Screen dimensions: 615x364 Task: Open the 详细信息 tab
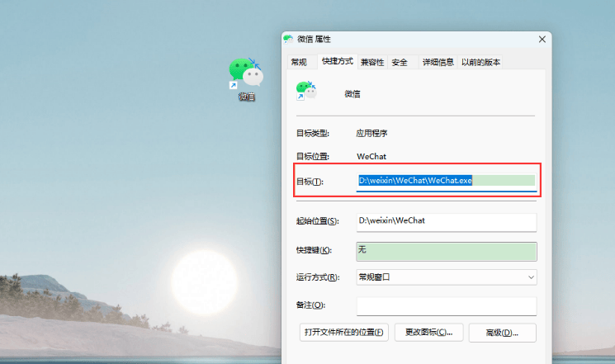[438, 62]
